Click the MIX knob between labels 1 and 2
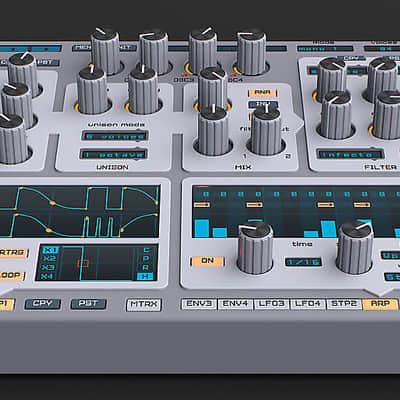This screenshot has height=400, width=400. coord(266,131)
